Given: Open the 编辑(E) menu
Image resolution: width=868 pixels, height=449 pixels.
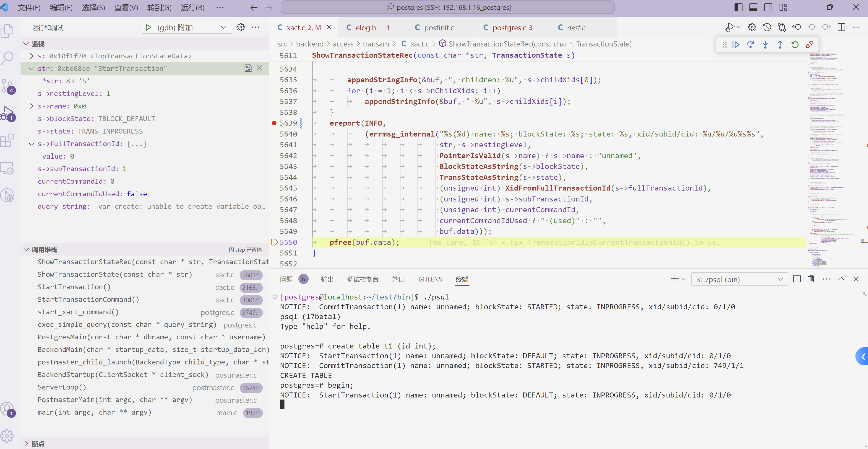Looking at the screenshot, I should point(61,7).
